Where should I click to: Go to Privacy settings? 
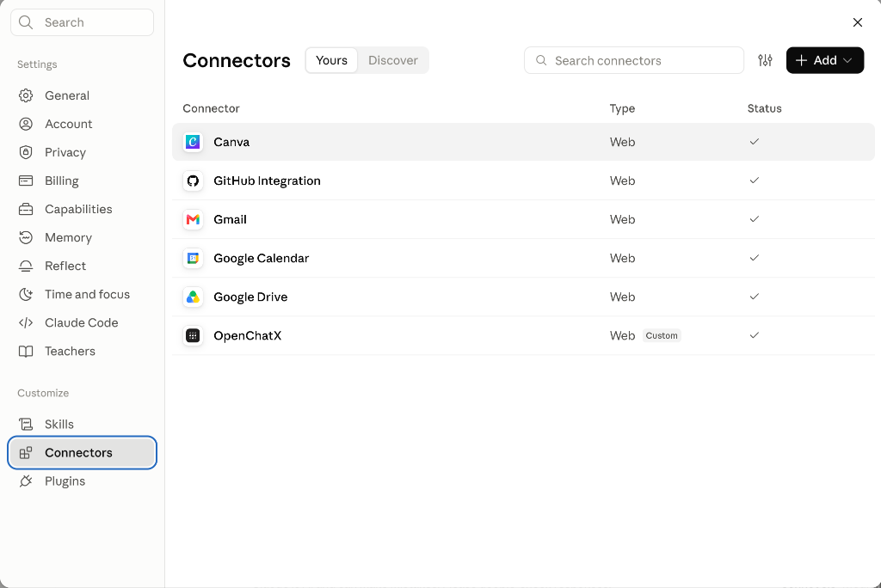pyautogui.click(x=82, y=152)
